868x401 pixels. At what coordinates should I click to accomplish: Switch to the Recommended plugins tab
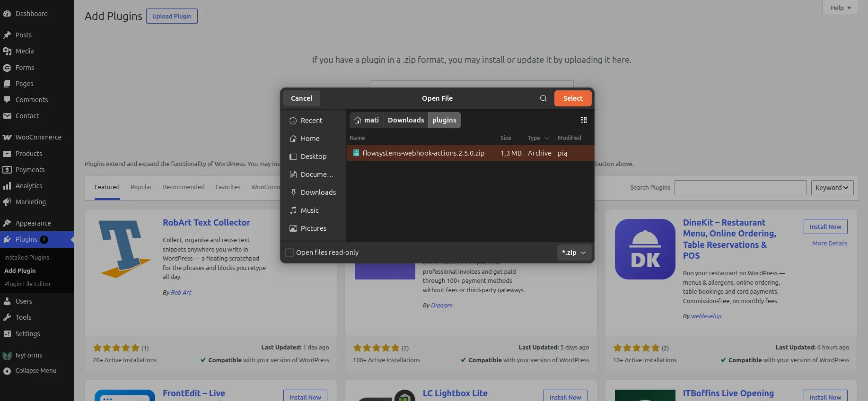(184, 187)
